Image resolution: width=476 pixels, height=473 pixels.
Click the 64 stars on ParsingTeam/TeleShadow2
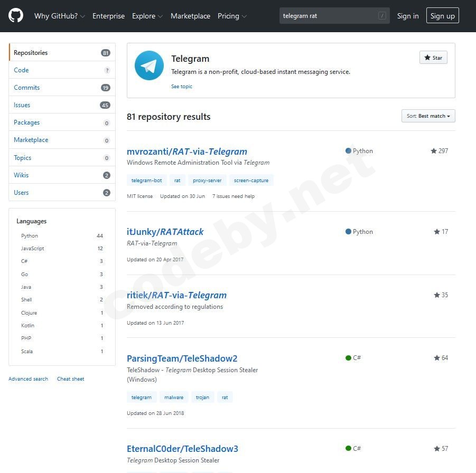(x=441, y=358)
